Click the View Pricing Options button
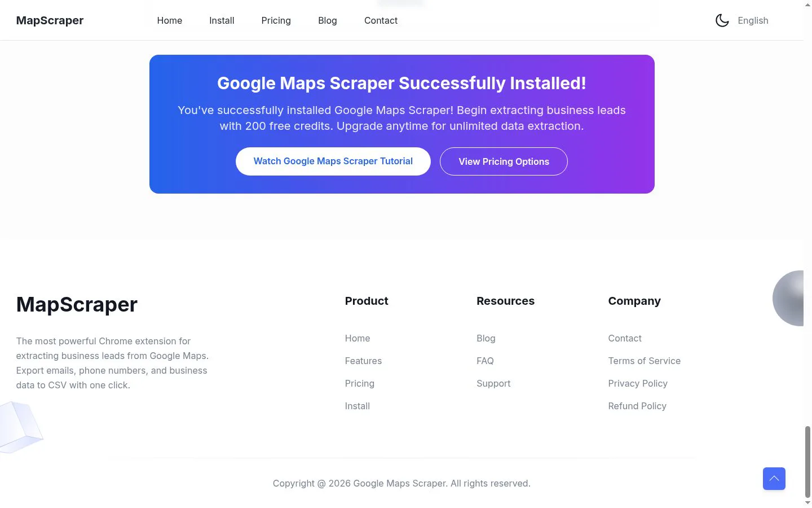This screenshot has width=812, height=508. 504,161
